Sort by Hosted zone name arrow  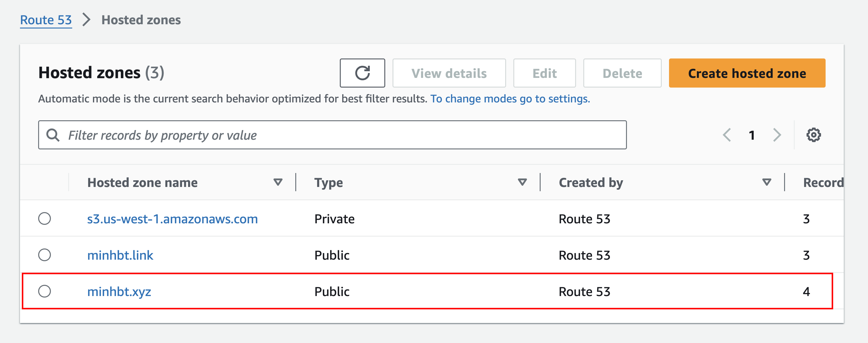[278, 182]
